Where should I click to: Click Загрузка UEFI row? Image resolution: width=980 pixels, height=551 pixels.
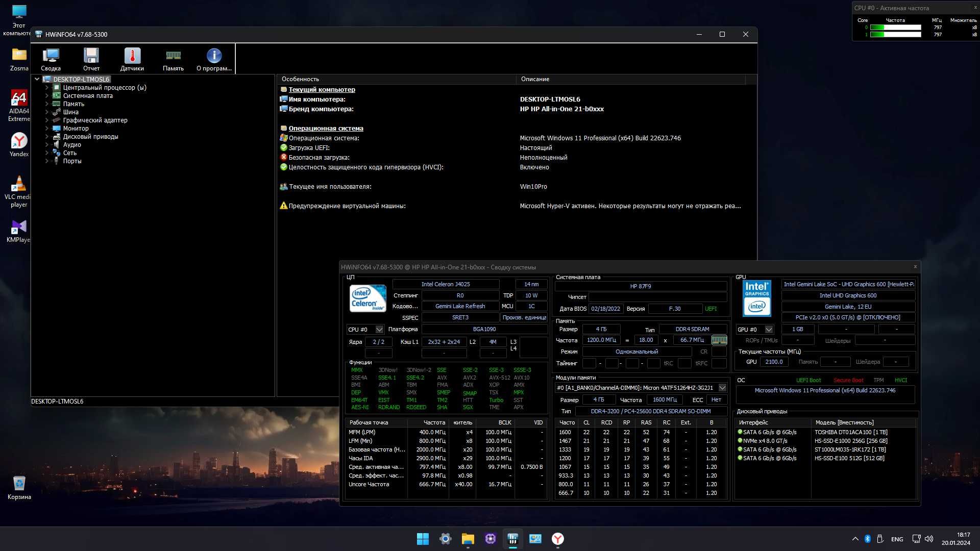pos(516,148)
